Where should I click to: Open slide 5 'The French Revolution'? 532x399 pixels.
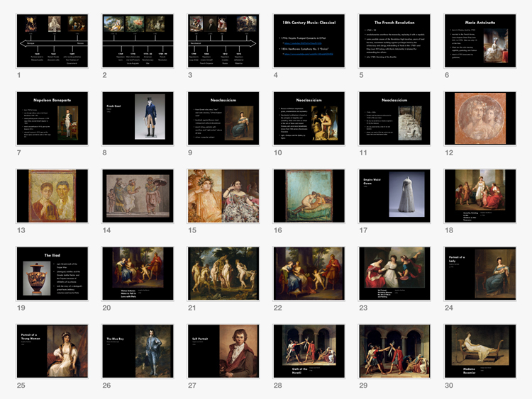pyautogui.click(x=394, y=40)
